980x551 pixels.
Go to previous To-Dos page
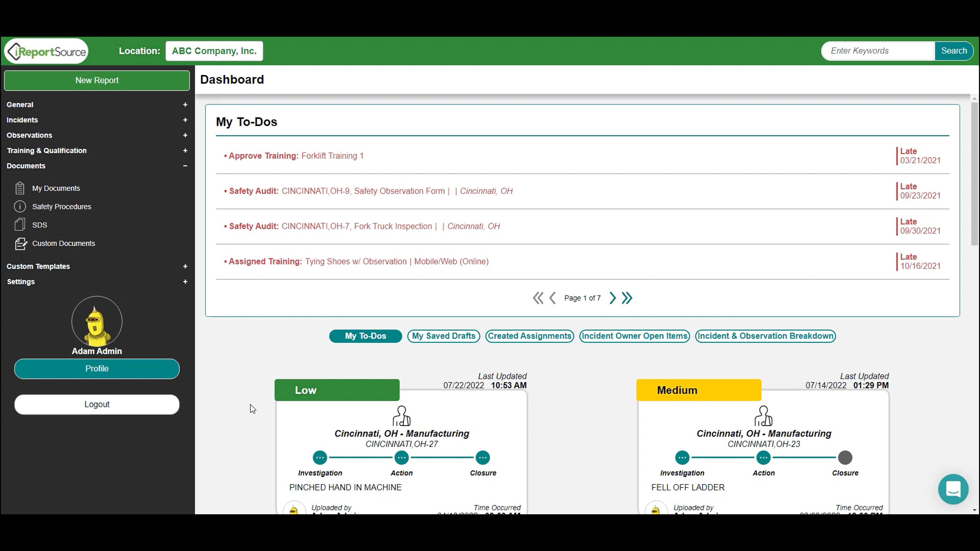coord(552,298)
